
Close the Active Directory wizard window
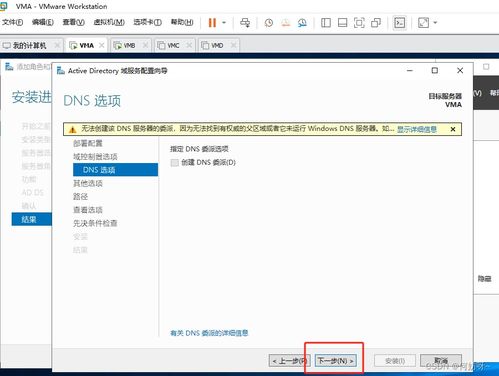coord(460,71)
